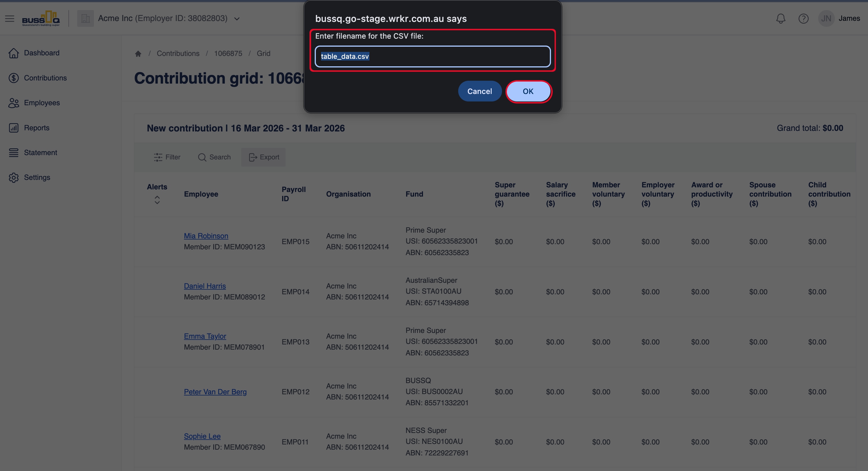Click the breadcrumb home icon

(x=138, y=54)
